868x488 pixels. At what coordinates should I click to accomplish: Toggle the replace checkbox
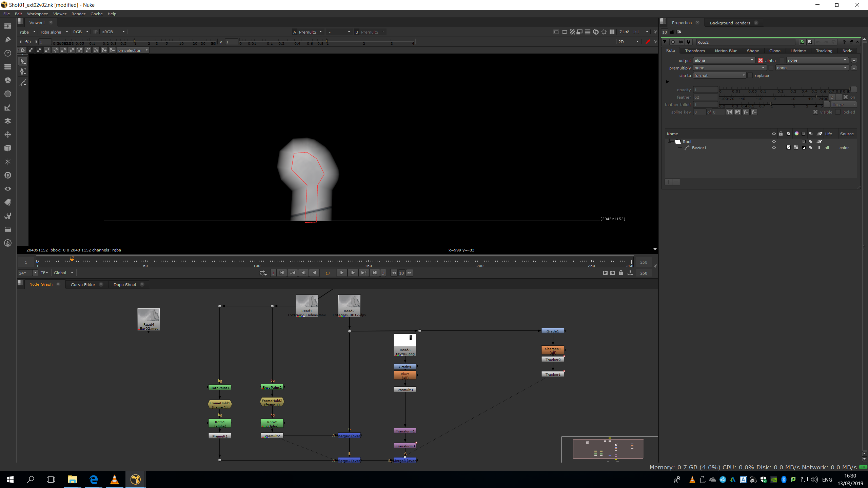tap(750, 76)
